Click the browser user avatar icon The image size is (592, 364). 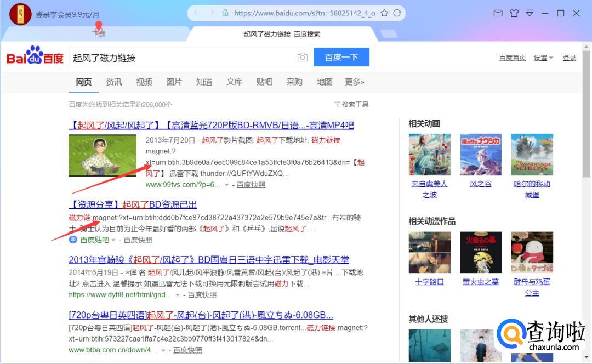(x=20, y=14)
